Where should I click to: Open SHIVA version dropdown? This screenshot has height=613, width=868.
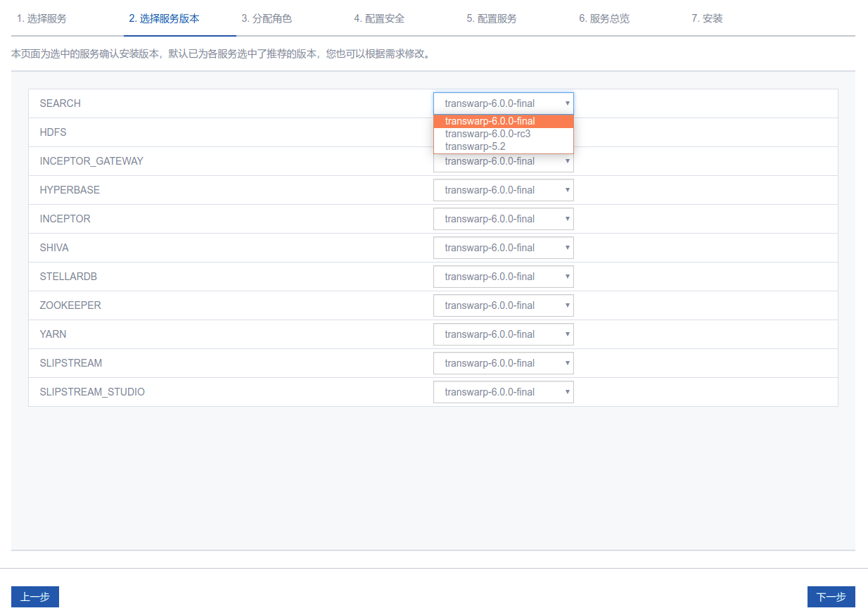coord(504,248)
